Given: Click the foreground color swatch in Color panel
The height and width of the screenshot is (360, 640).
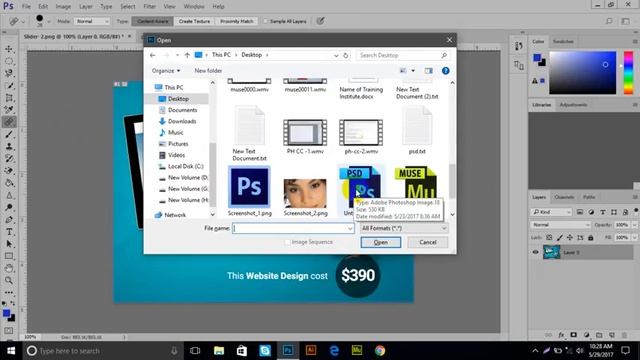Looking at the screenshot, I should click(537, 58).
